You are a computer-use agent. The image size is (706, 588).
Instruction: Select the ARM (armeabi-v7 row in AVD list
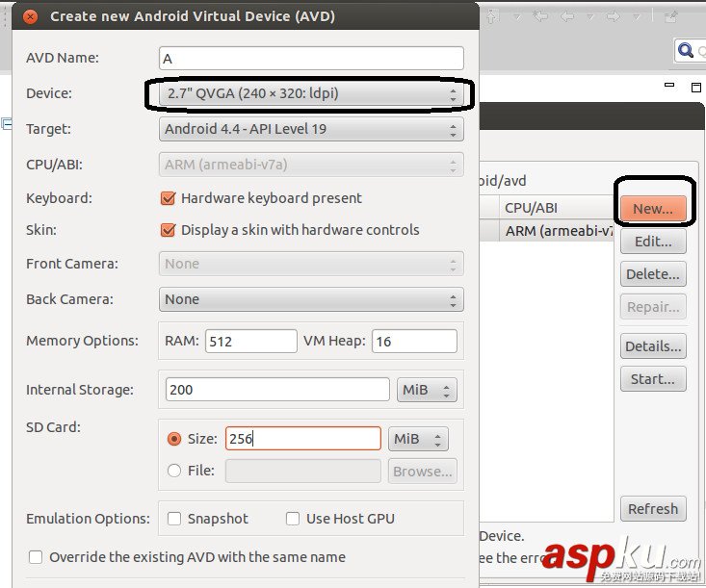click(x=547, y=230)
